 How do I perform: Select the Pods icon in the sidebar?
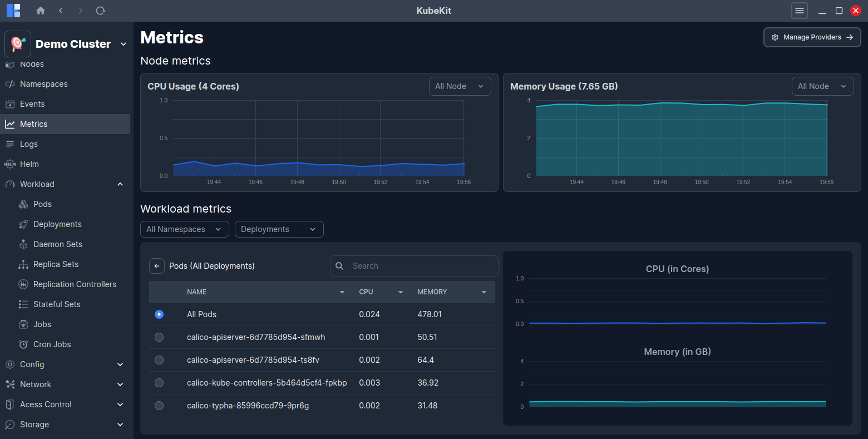pos(23,204)
